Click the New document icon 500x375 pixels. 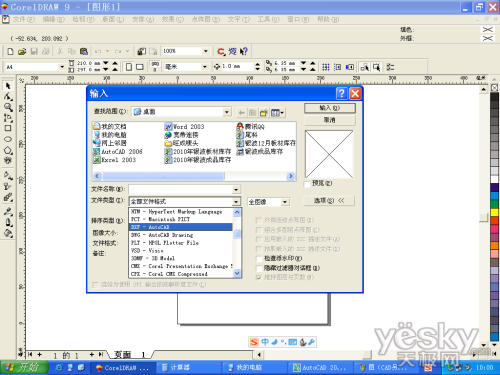[10, 51]
